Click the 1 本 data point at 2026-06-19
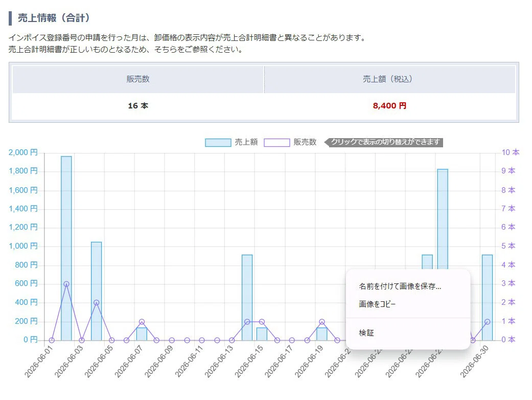The height and width of the screenshot is (400, 532). 322,322
